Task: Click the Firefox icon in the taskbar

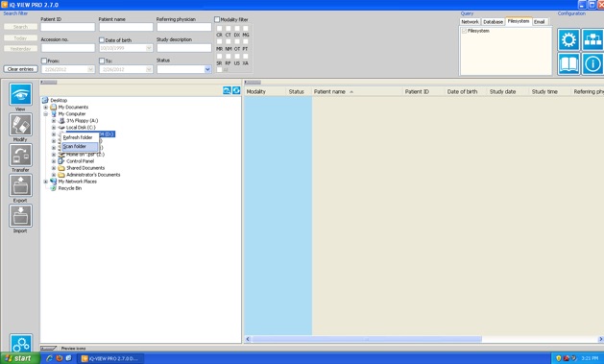Action: click(59, 358)
